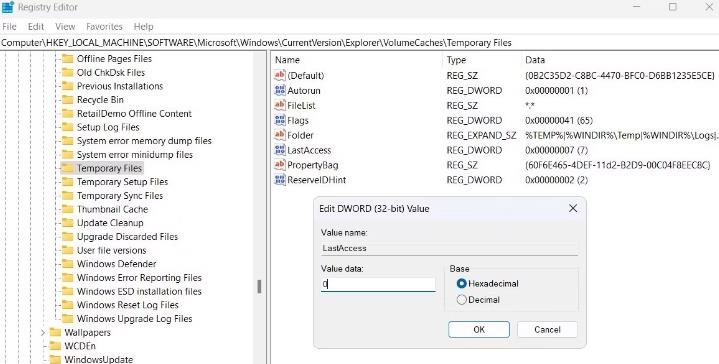Close the Edit DWORD dialog with X
The height and width of the screenshot is (364, 719).
[x=573, y=209]
